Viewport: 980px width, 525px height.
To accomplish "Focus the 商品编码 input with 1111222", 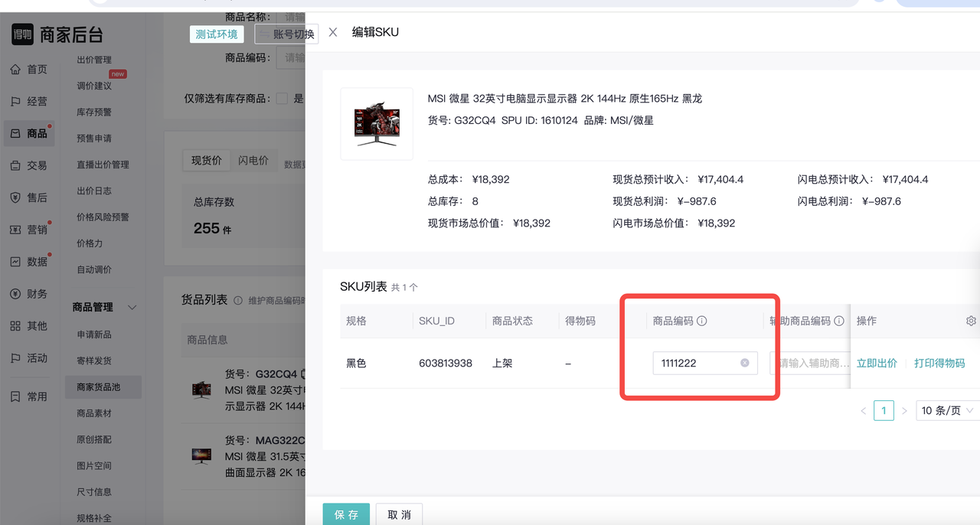I will [x=704, y=364].
